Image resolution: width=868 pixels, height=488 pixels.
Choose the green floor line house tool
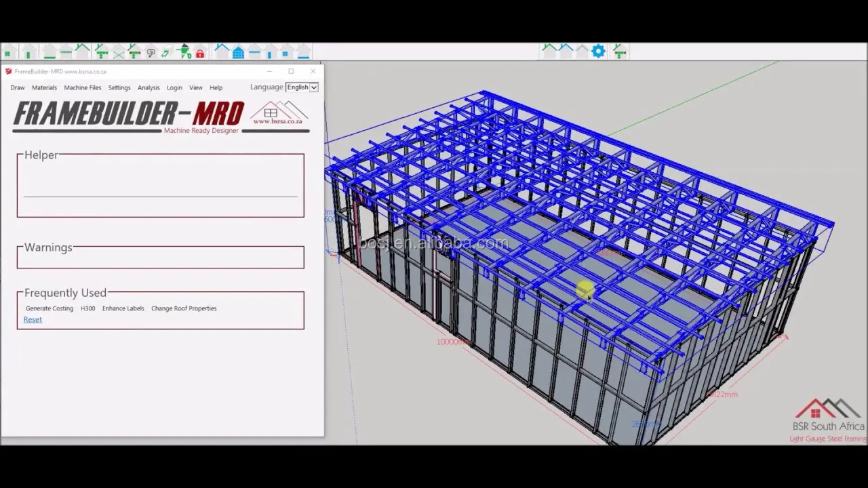pyautogui.click(x=50, y=52)
